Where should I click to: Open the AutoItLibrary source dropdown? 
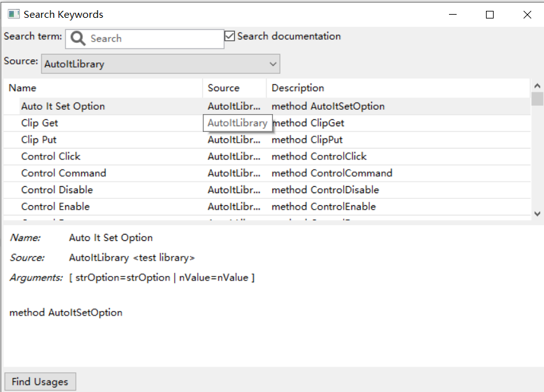(161, 64)
